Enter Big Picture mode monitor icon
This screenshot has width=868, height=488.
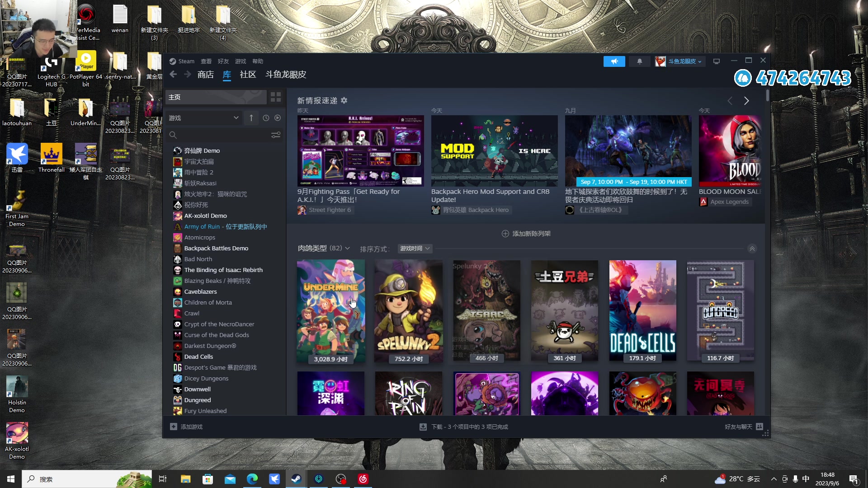pos(717,61)
